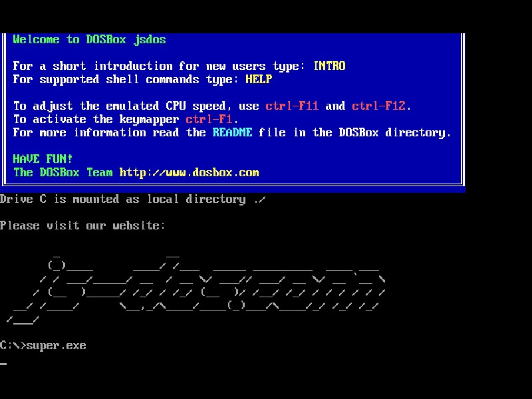Click the "Please visit our website:" line
The height and width of the screenshot is (399, 532).
pyautogui.click(x=82, y=225)
